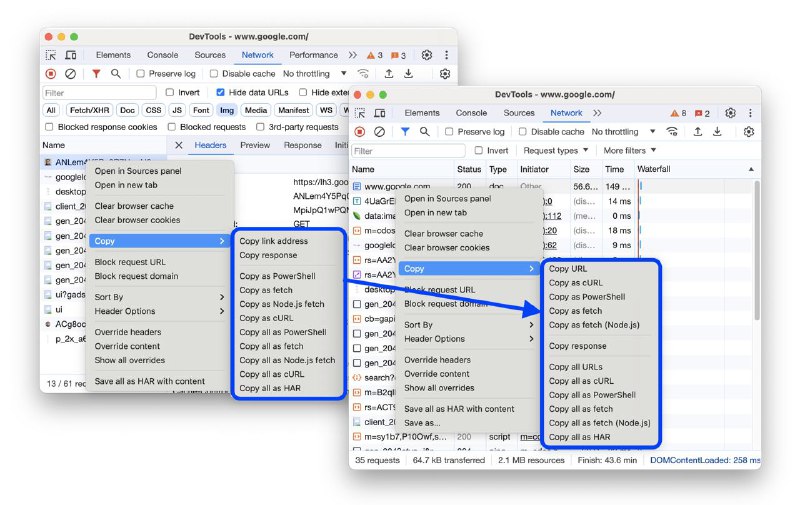Click Waterfall column sort arrow
Image resolution: width=800 pixels, height=505 pixels.
(x=751, y=169)
